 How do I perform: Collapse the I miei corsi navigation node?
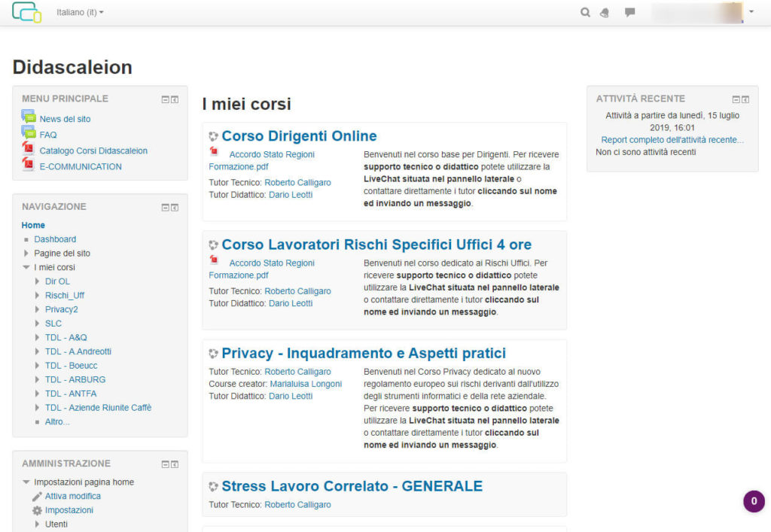click(26, 267)
